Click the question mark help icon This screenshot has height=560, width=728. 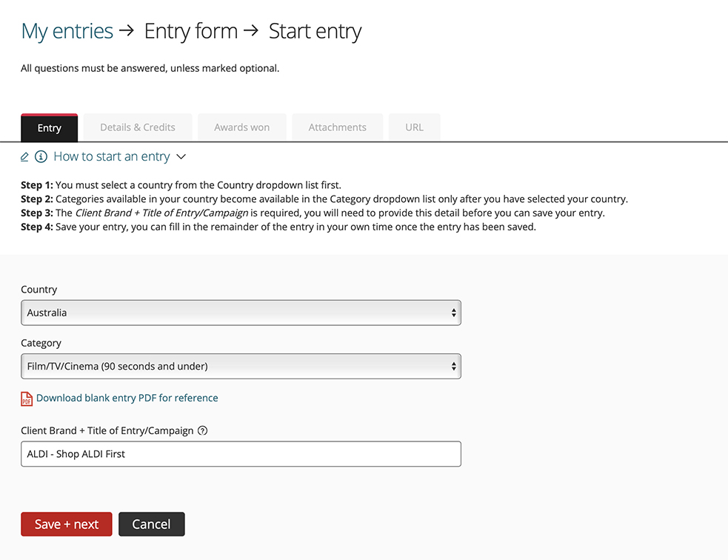click(x=202, y=430)
